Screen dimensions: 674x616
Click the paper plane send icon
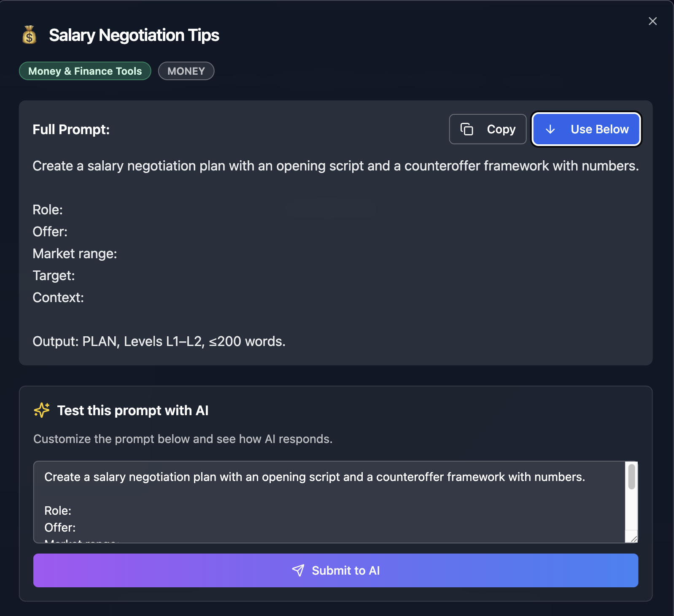point(298,570)
